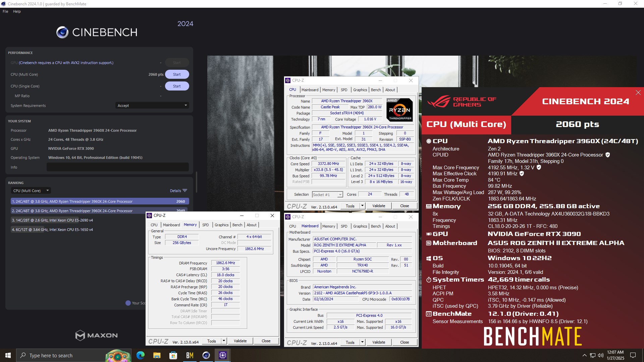The height and width of the screenshot is (362, 644).
Task: Open the CPU (Multi Core) ranking dropdown
Action: (31, 191)
